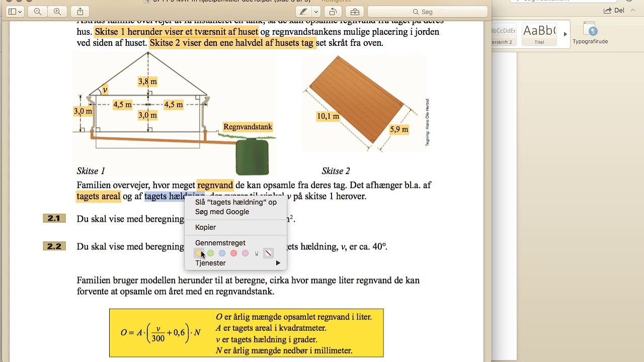Screen dimensions: 644x362
Task: Click the task number 2.1 label
Action: (54, 219)
